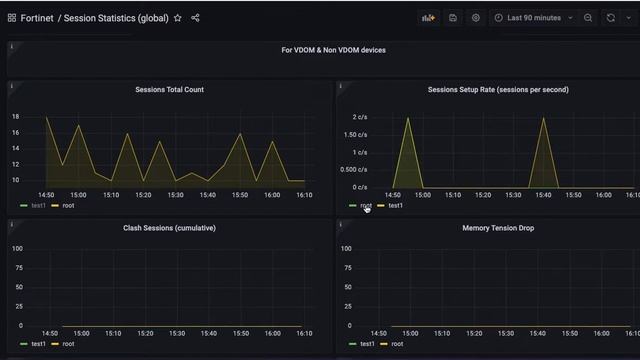The image size is (640, 360).
Task: Click the Session Statistics (global) title
Action: 116,18
